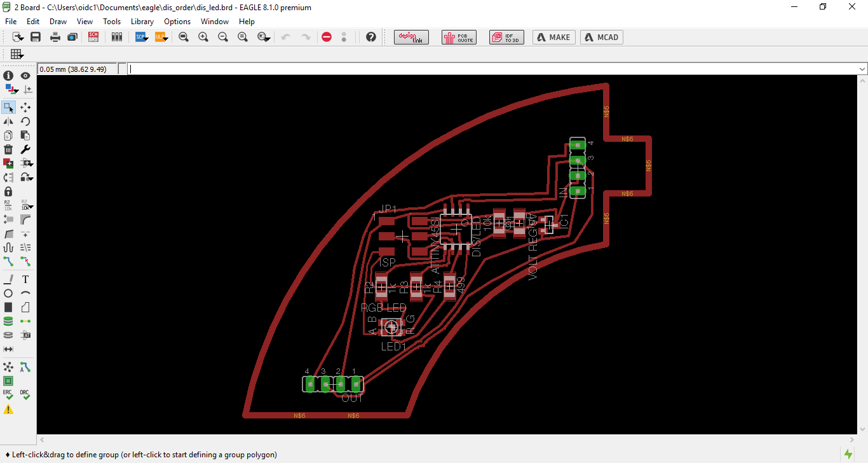Select the Miter tool
The width and height of the screenshot is (868, 463).
click(25, 219)
